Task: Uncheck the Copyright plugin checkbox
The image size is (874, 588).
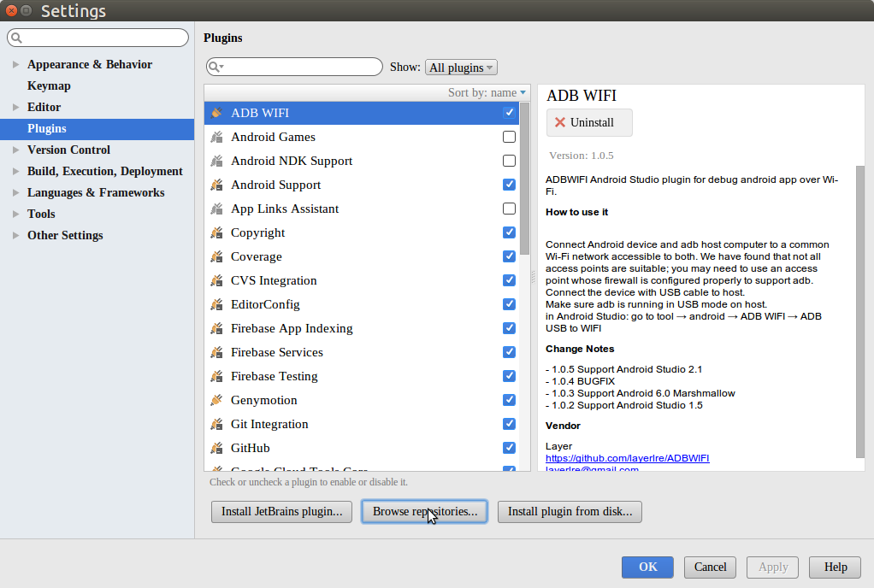Action: 509,232
